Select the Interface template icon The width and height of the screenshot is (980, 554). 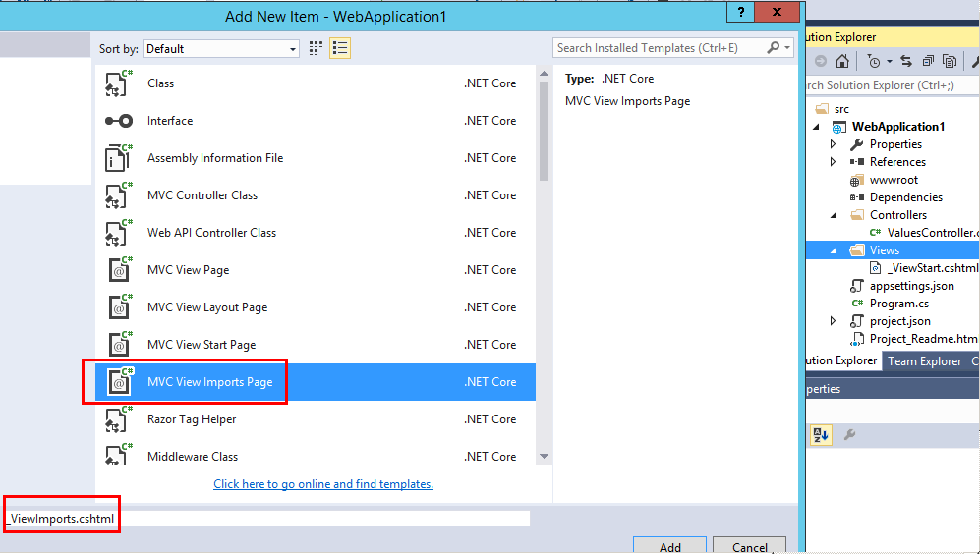coord(119,121)
